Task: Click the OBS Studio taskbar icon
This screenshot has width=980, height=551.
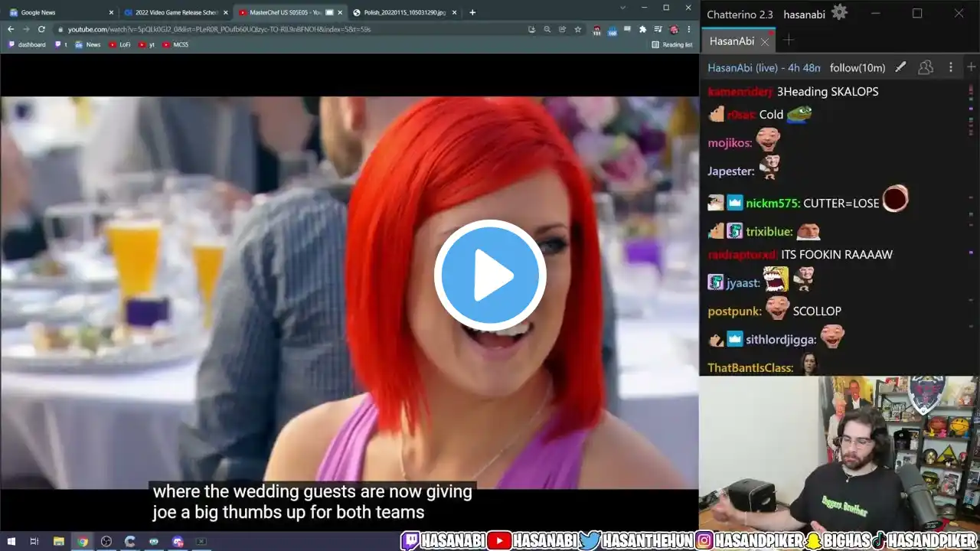Action: (x=106, y=542)
